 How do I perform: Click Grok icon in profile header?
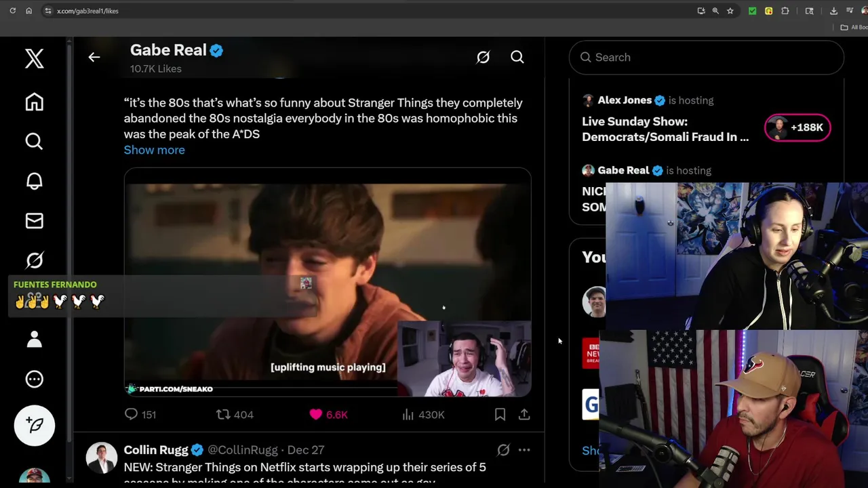point(483,58)
